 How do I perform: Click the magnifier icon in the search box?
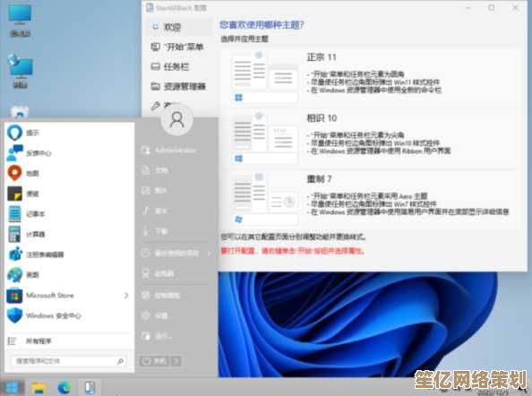pyautogui.click(x=120, y=361)
